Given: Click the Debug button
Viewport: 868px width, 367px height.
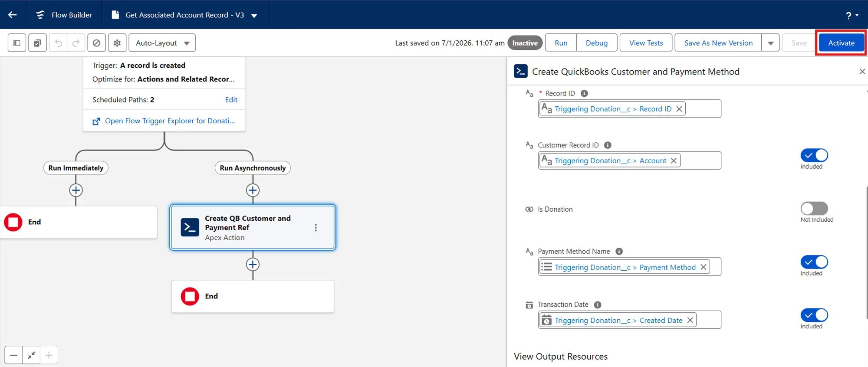Looking at the screenshot, I should [x=597, y=43].
